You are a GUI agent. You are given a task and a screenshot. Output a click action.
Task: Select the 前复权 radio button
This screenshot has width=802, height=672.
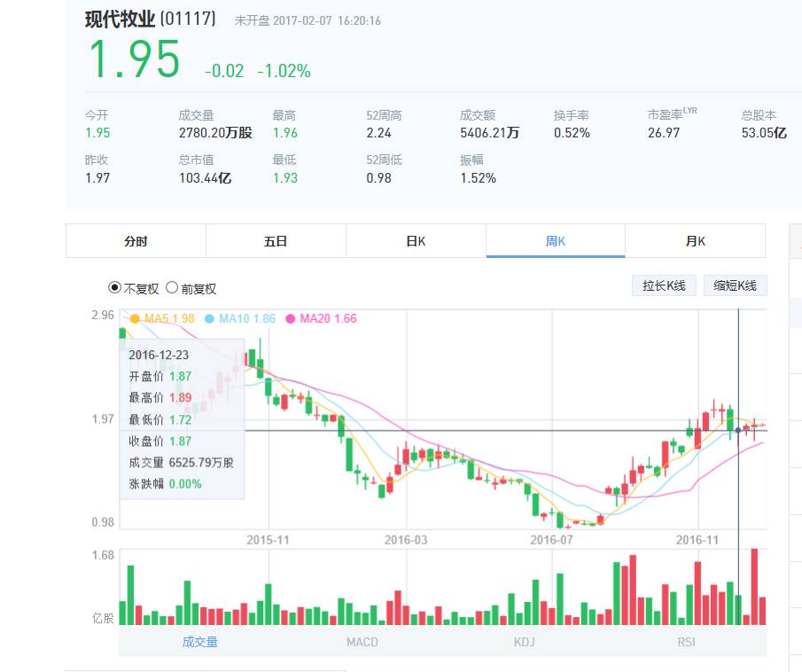tap(172, 288)
